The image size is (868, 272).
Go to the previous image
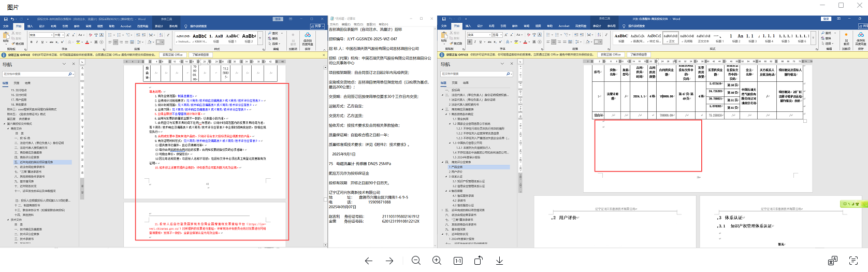368,261
